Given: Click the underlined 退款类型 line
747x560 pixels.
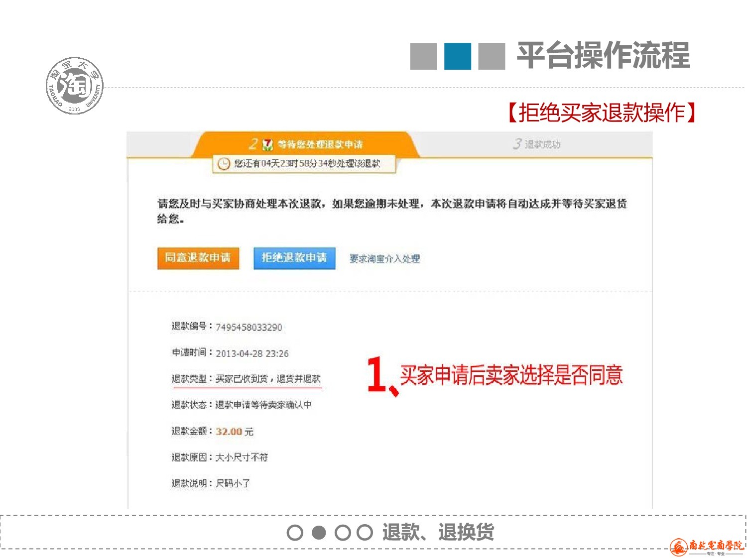Looking at the screenshot, I should (x=246, y=379).
